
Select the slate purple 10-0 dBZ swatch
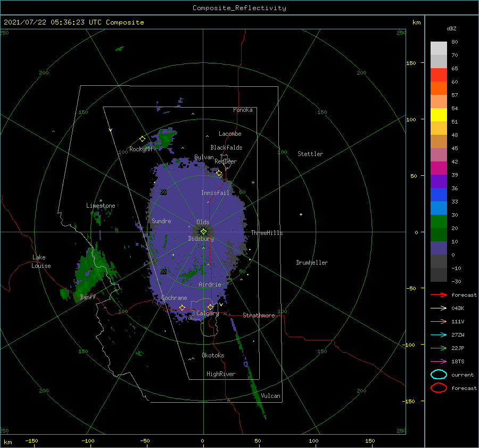439,248
